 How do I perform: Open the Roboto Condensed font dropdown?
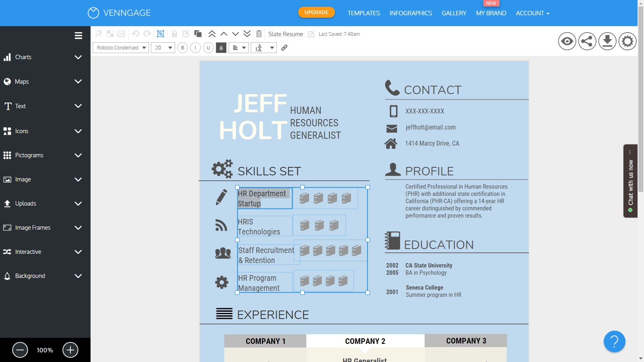pos(121,48)
